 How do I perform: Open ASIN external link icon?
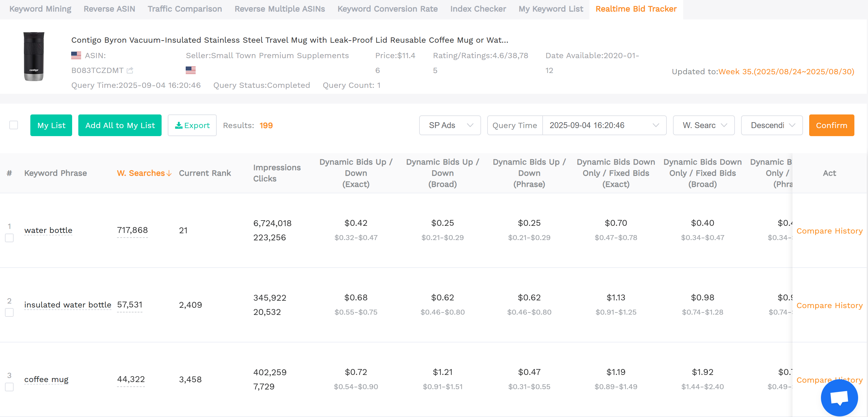click(x=130, y=71)
